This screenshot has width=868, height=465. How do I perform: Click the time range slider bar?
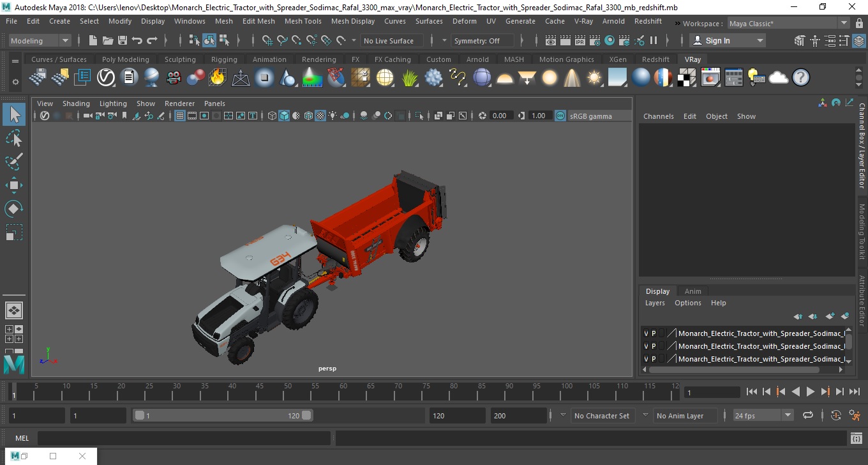point(223,415)
